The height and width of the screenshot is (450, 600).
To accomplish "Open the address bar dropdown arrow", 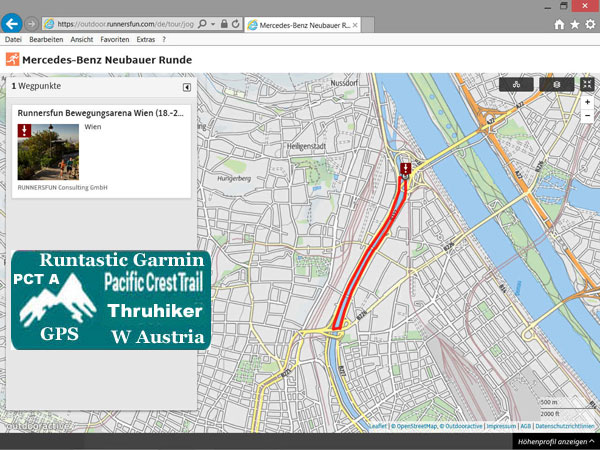I will 213,24.
